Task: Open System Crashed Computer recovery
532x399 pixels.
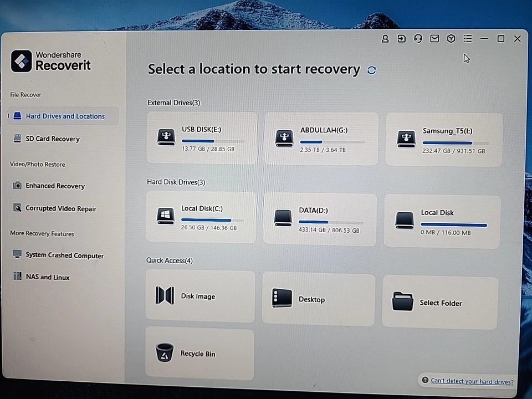Action: 64,255
